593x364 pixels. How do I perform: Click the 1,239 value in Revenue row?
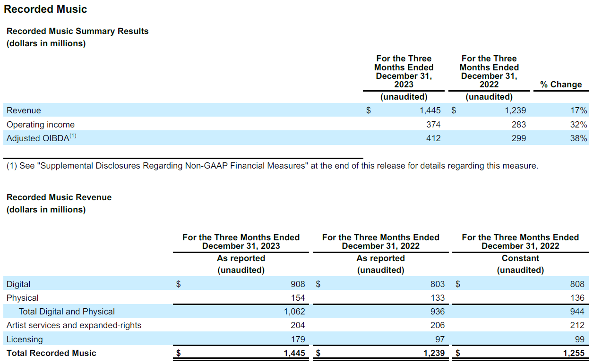point(515,110)
